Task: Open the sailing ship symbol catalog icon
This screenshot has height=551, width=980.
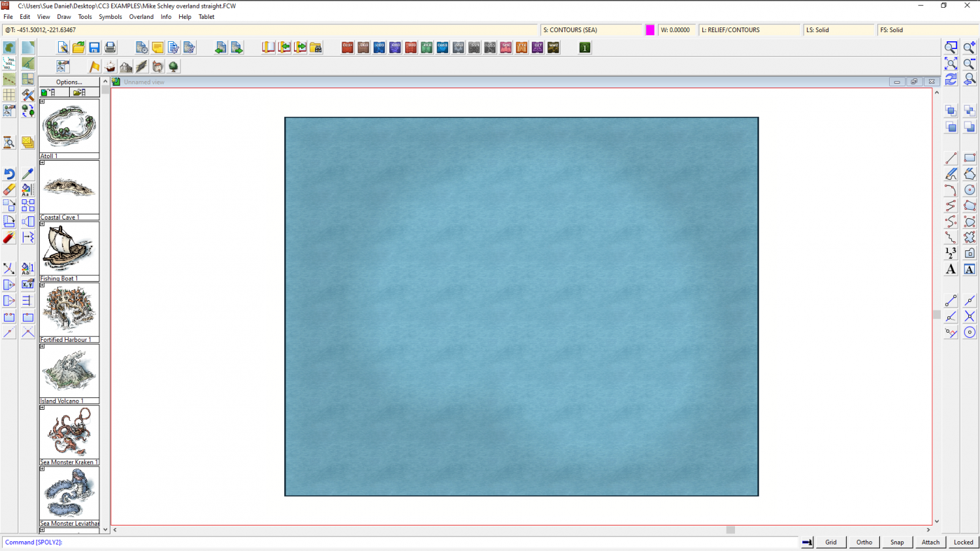Action: (x=110, y=67)
